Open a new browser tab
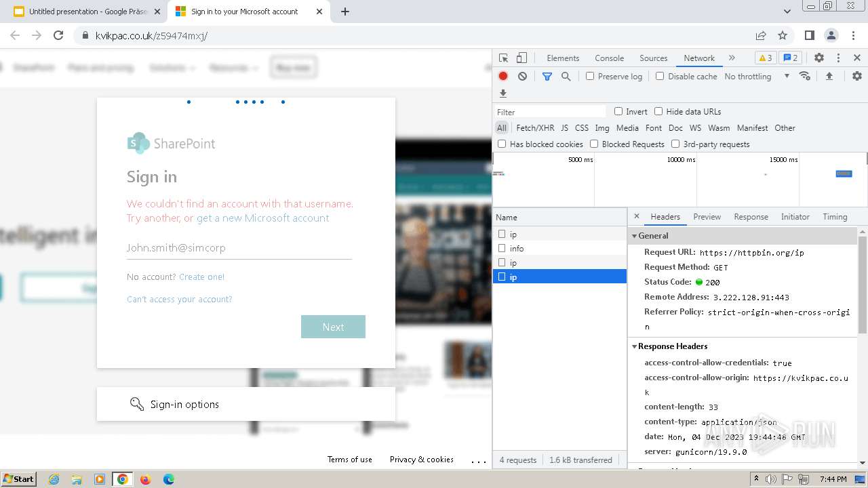The height and width of the screenshot is (488, 868). [x=345, y=12]
